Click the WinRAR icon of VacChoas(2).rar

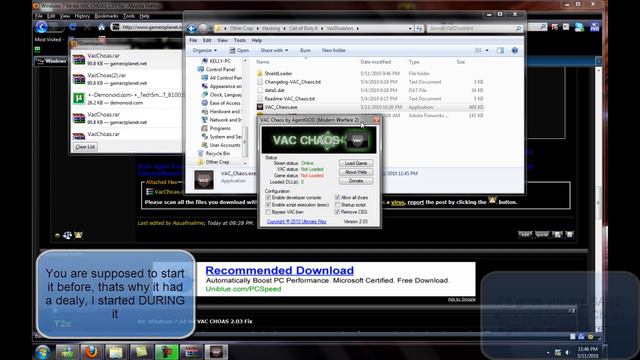[x=79, y=79]
